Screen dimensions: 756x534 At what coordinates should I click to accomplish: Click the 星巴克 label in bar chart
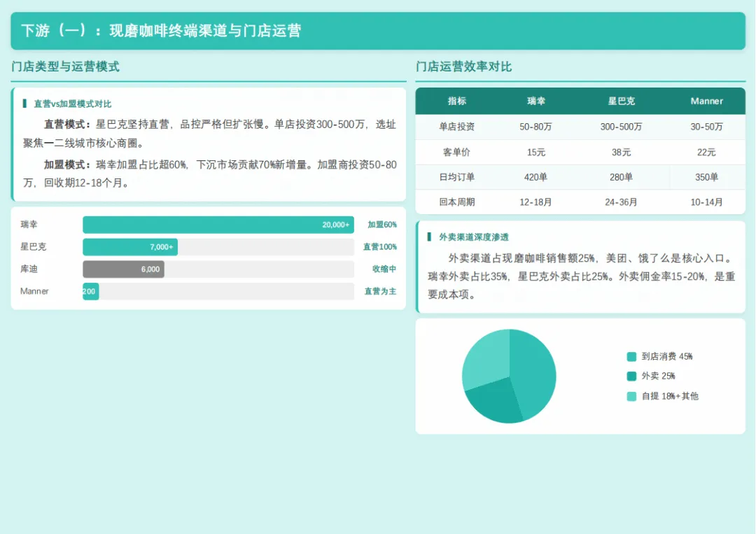[x=34, y=247]
